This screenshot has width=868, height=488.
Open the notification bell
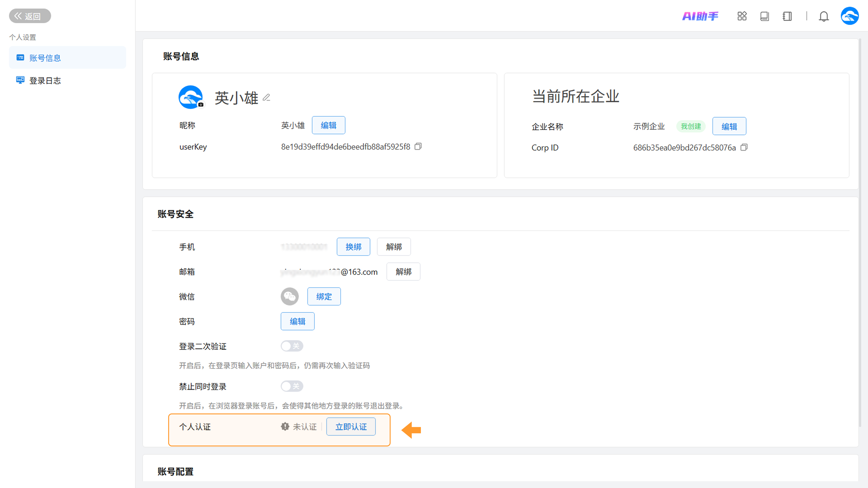click(x=823, y=16)
